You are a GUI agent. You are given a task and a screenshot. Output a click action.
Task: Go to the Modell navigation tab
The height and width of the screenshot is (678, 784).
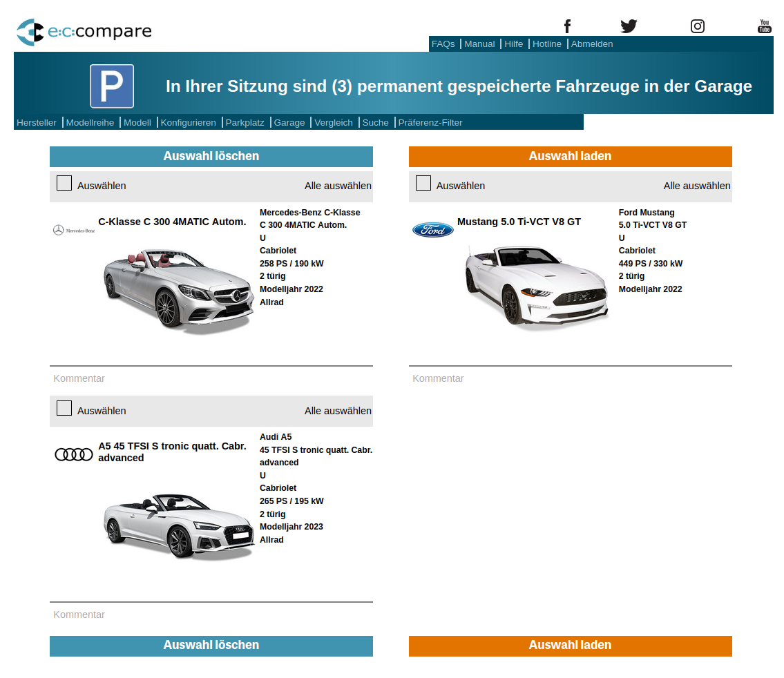pos(137,122)
